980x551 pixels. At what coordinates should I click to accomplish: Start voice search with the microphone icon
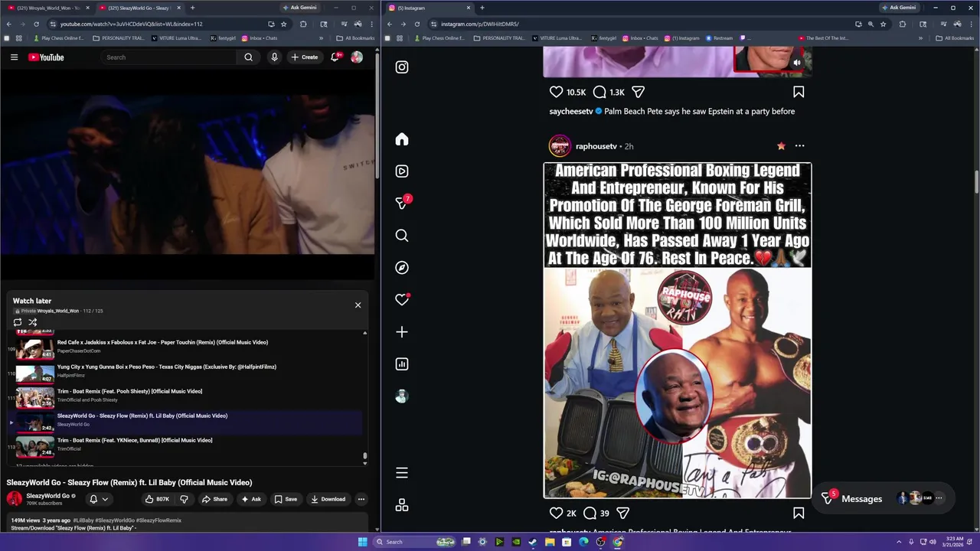(274, 57)
